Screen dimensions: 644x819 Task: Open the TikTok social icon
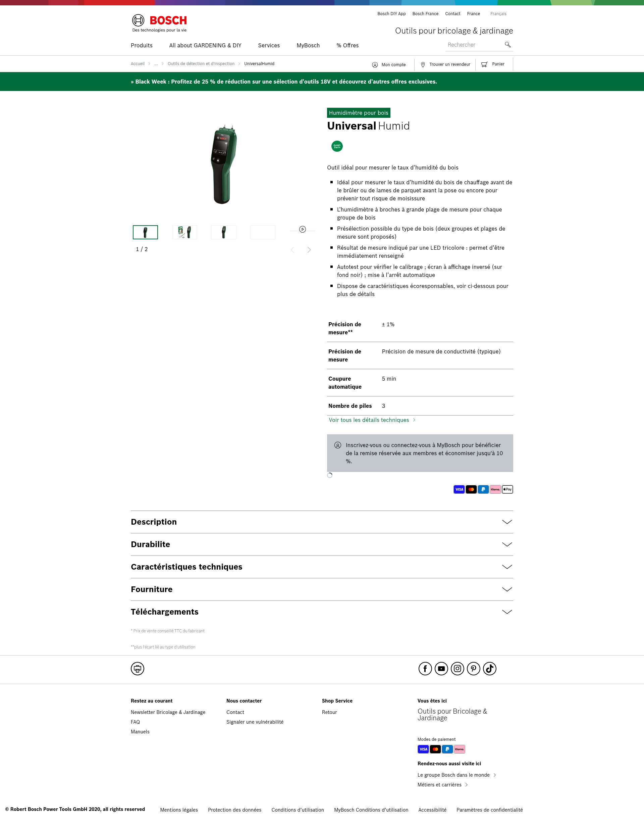[489, 669]
